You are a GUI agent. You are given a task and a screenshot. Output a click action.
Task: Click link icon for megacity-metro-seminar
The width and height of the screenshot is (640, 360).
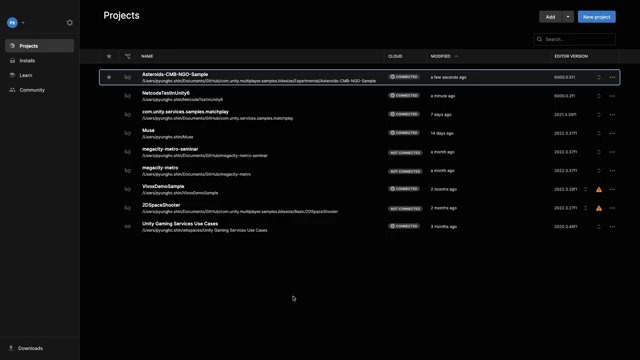pos(128,152)
